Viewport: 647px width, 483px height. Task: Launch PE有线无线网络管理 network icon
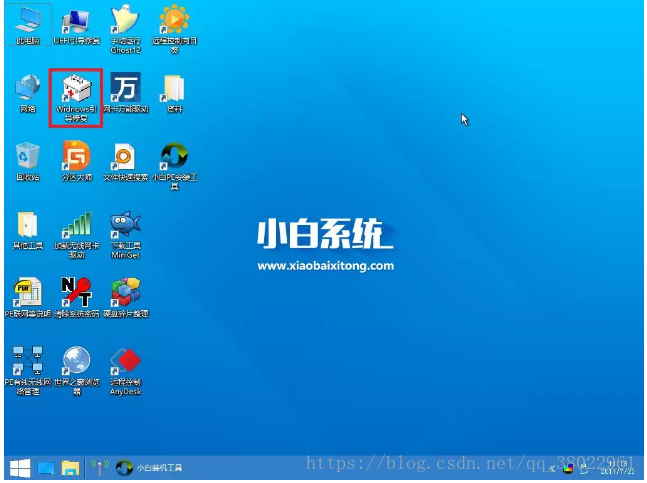[28, 371]
